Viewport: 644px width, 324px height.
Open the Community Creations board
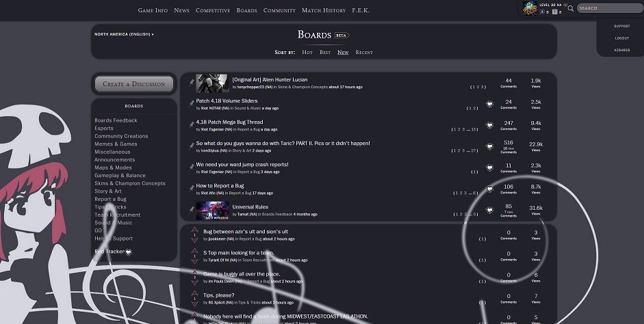121,136
